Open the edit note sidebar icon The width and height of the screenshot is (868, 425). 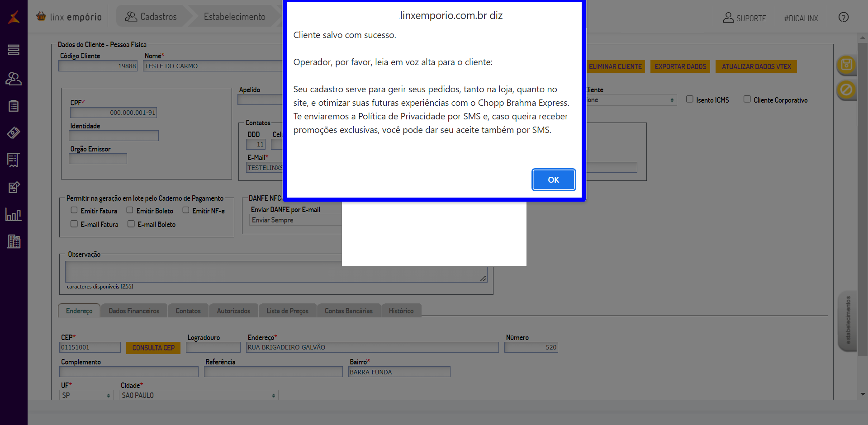point(14,187)
